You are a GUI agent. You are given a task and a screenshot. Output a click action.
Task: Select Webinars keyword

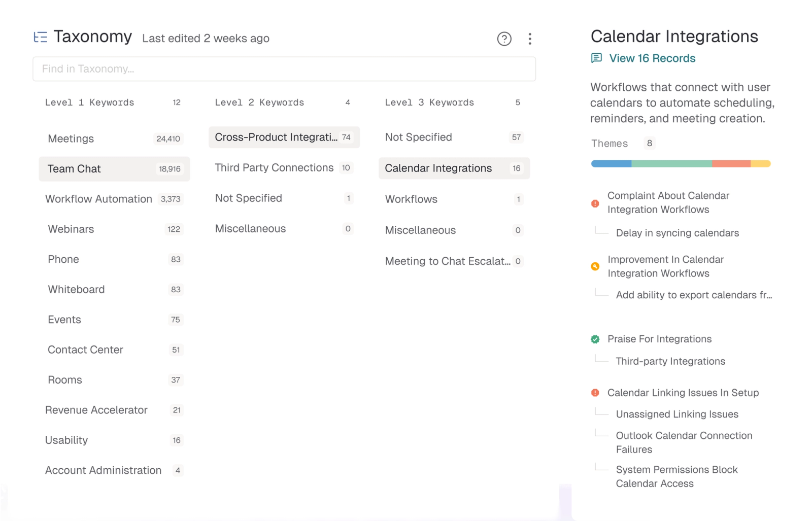coord(114,229)
